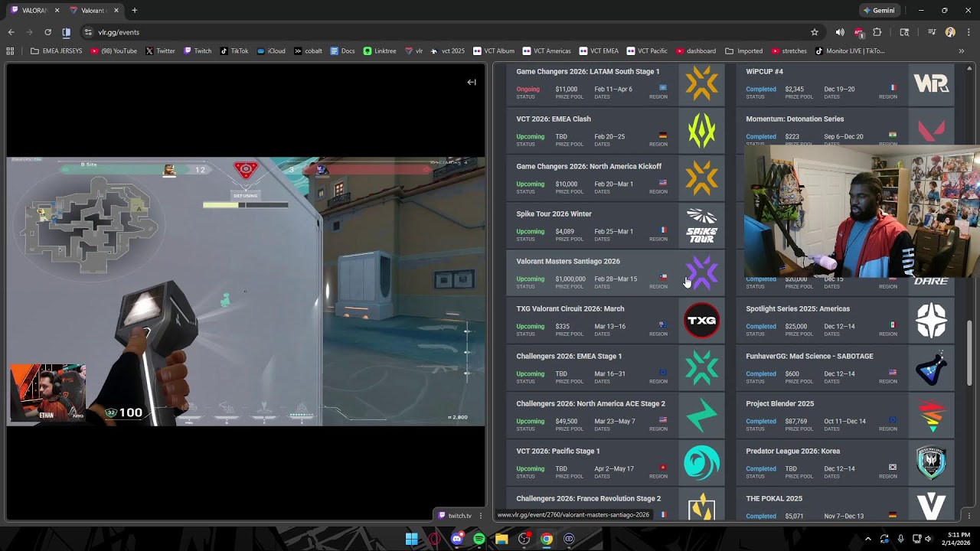Open the dashboard bookmark
Viewport: 980px width, 551px height.
[695, 51]
